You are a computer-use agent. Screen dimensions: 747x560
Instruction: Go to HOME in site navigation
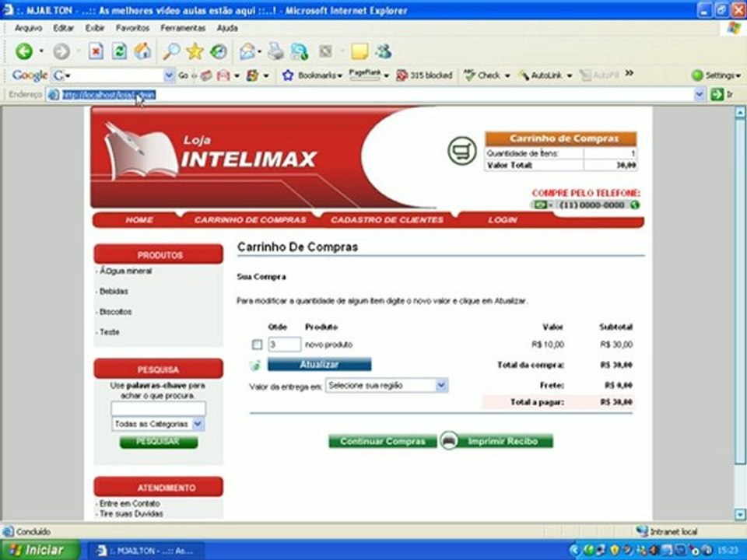tap(139, 220)
